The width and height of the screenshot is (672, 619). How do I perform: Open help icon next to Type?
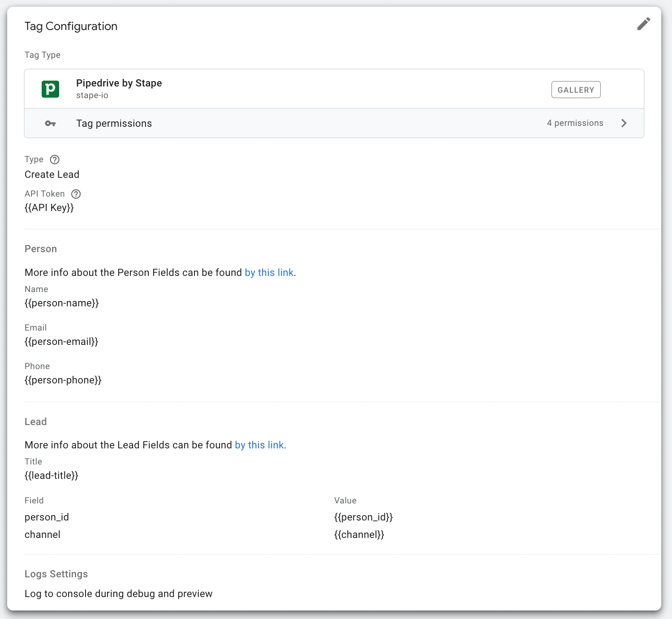point(55,159)
